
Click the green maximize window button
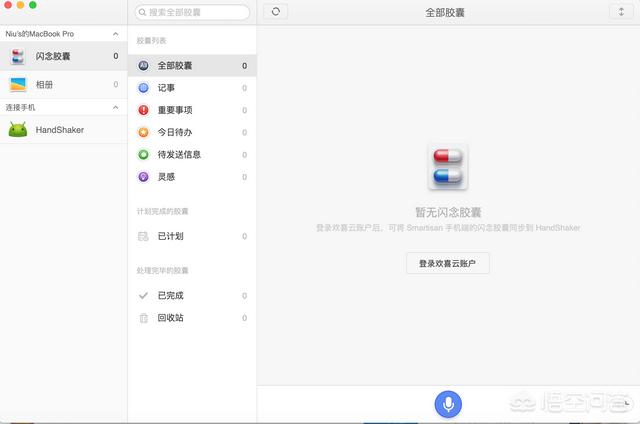click(x=33, y=6)
